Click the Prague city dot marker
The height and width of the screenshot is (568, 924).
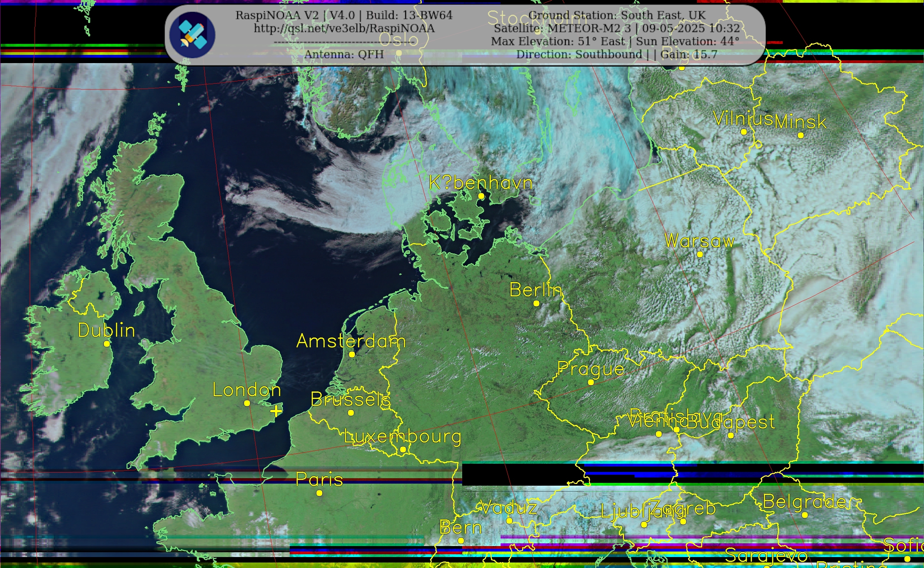tap(591, 382)
